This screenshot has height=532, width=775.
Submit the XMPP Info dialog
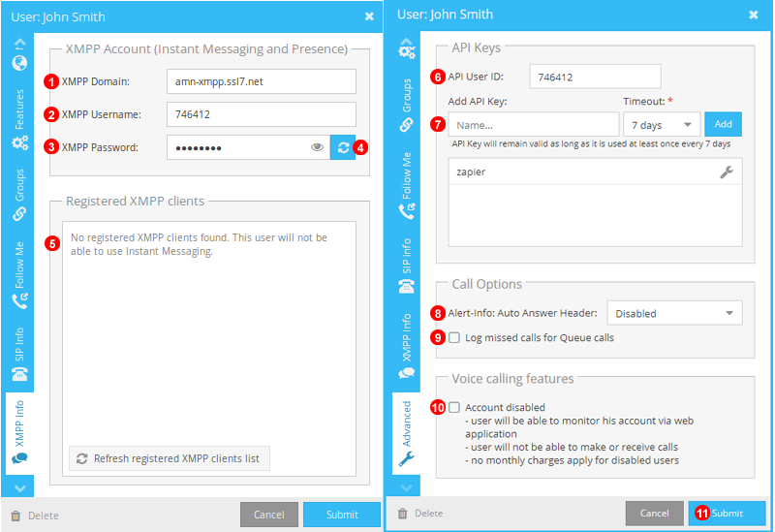[342, 515]
